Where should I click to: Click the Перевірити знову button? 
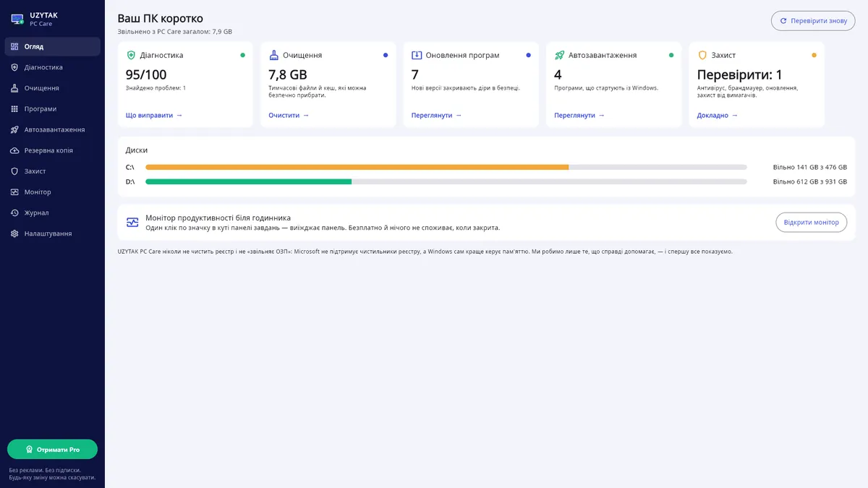pos(813,21)
